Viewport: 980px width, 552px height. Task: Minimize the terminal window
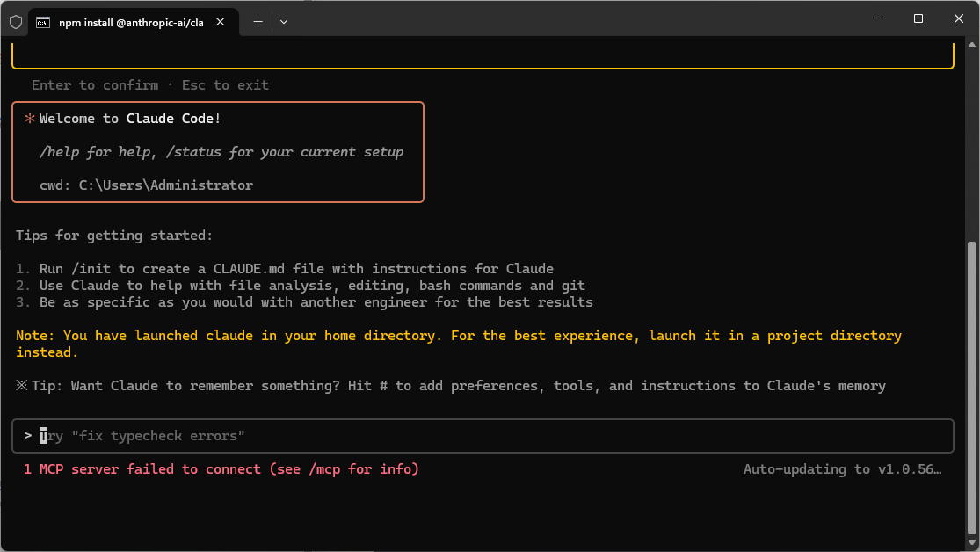[878, 18]
